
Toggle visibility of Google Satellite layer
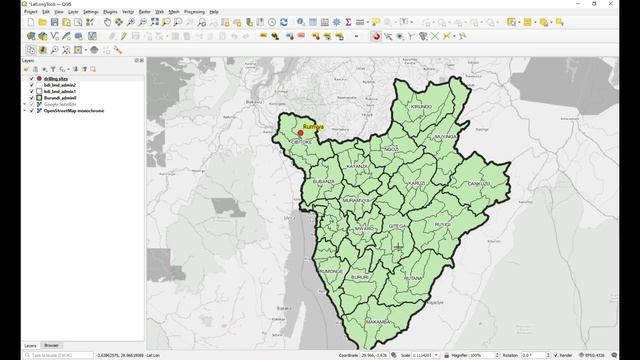point(32,104)
